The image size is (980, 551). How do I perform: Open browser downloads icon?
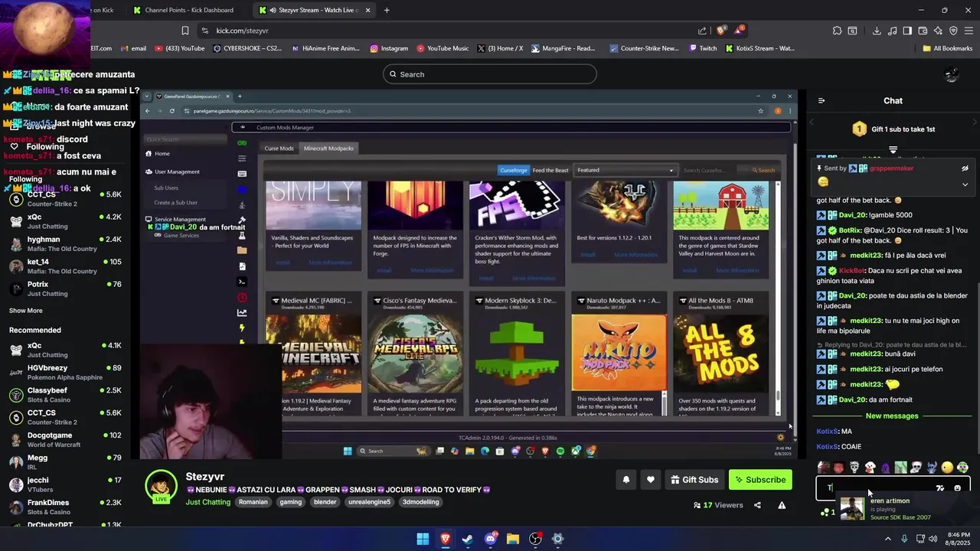(877, 31)
